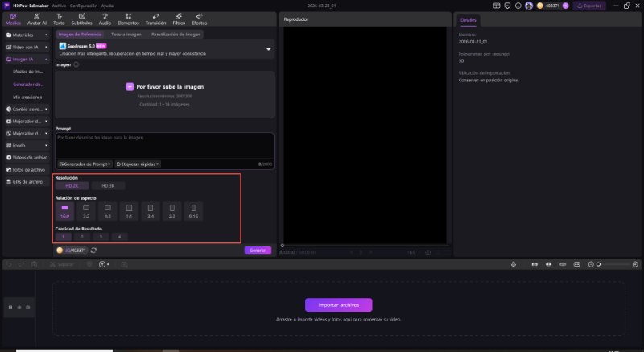This screenshot has height=352, width=644.
Task: Open the layout icon in title bar
Action: click(497, 6)
